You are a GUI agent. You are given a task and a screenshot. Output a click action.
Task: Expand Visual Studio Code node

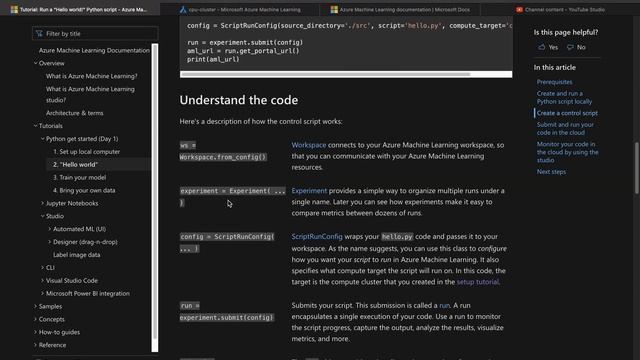(42, 280)
